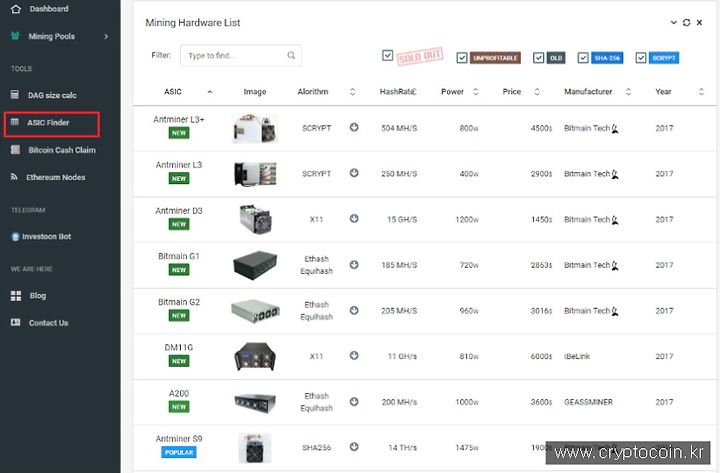Click the Mining Pools icon
This screenshot has height=473, width=720.
[x=15, y=36]
